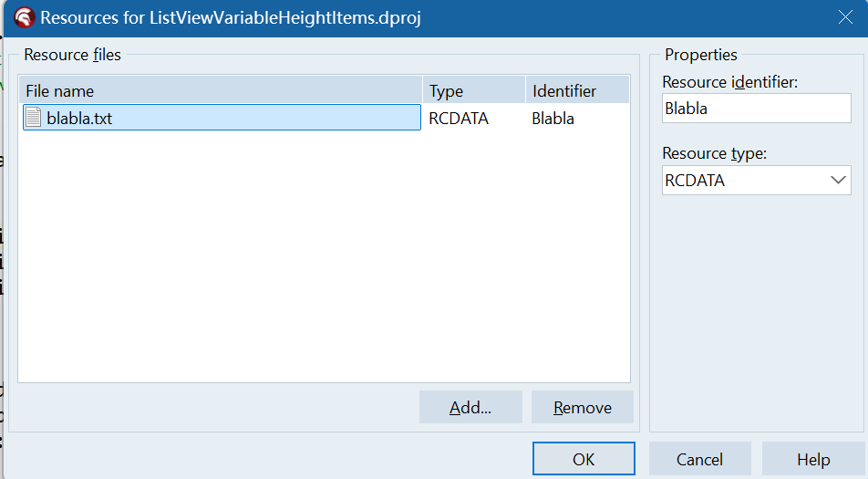This screenshot has width=868, height=479.
Task: Click the Delphi app icon in title bar
Action: pos(23,18)
